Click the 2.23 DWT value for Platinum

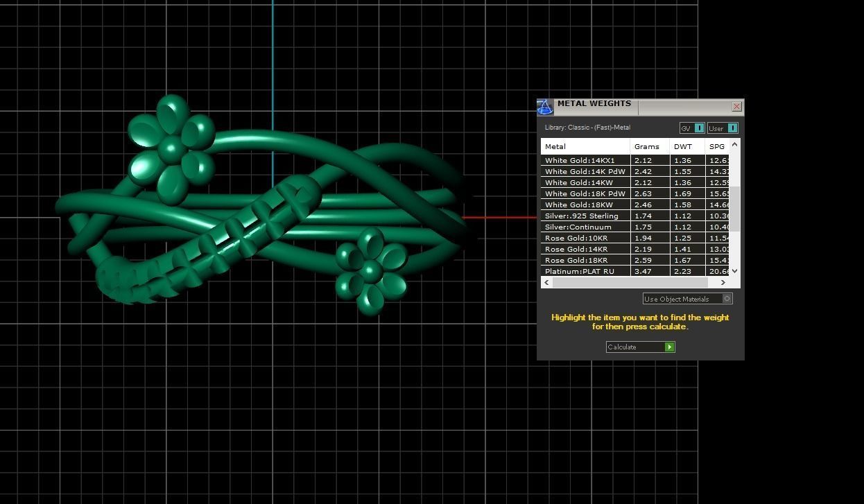pyautogui.click(x=682, y=271)
